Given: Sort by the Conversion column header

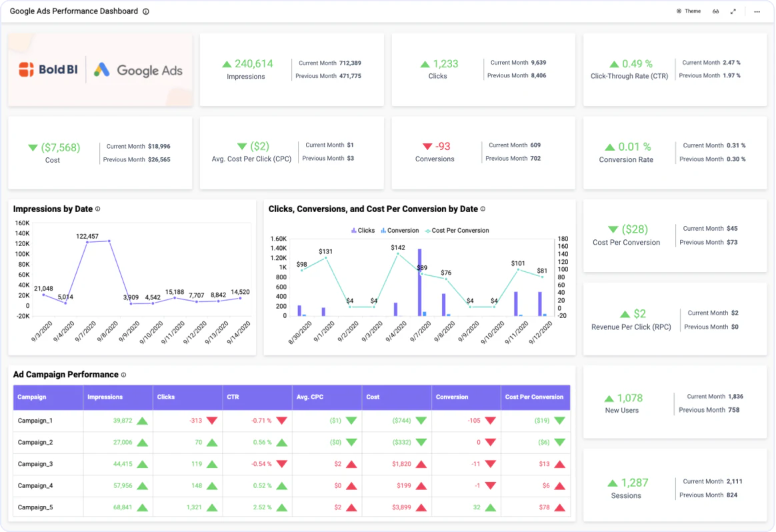Looking at the screenshot, I should (x=466, y=397).
